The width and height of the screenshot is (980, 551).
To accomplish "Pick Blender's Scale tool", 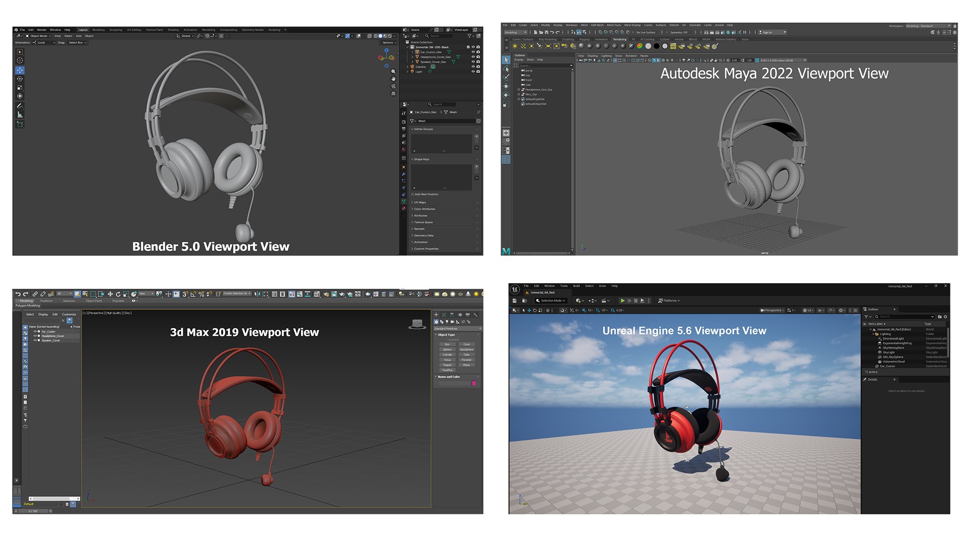I will (x=20, y=88).
